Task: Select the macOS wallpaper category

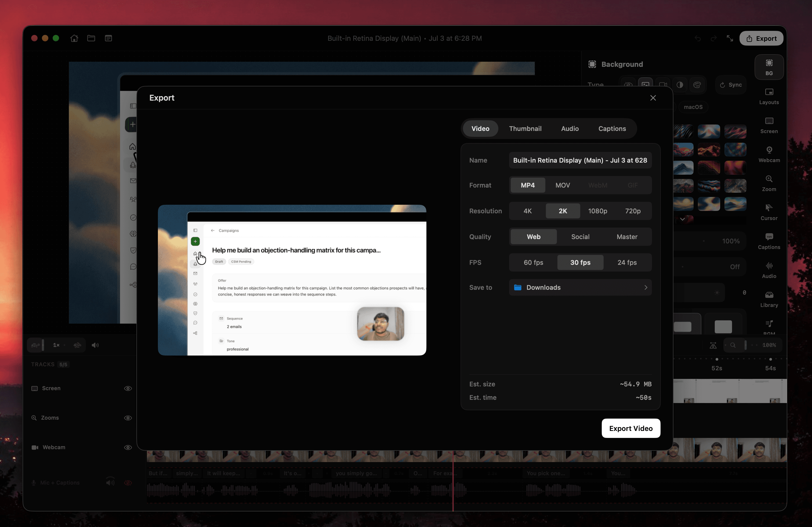Action: tap(693, 107)
